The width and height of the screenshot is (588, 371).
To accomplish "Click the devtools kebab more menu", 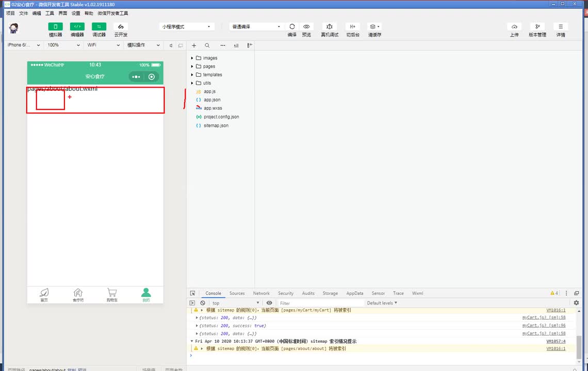I will [566, 293].
